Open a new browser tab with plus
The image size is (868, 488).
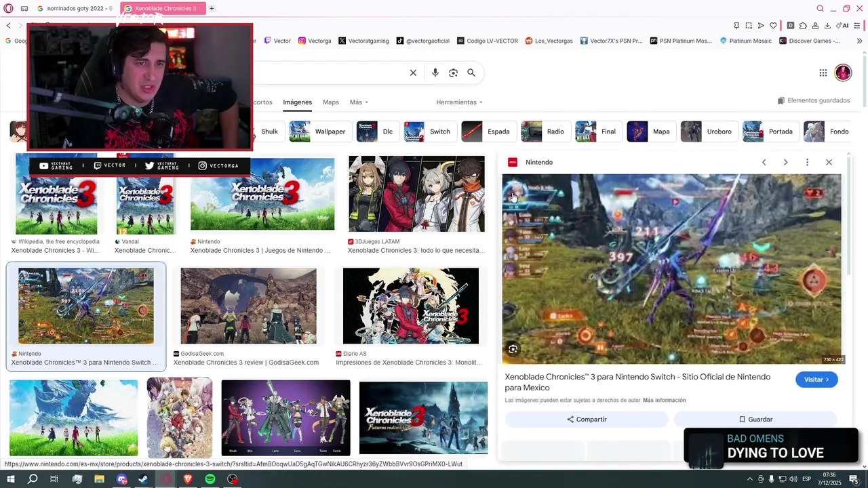212,9
